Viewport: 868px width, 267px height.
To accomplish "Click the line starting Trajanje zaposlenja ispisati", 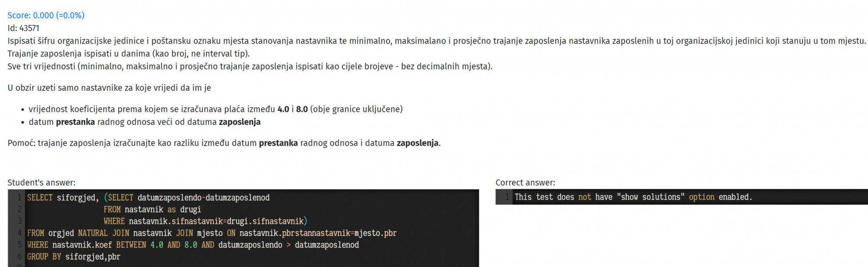I will click(128, 54).
